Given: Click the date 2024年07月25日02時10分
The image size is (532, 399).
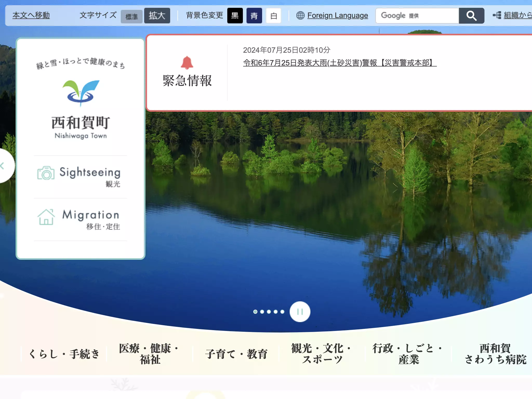Looking at the screenshot, I should tap(287, 50).
